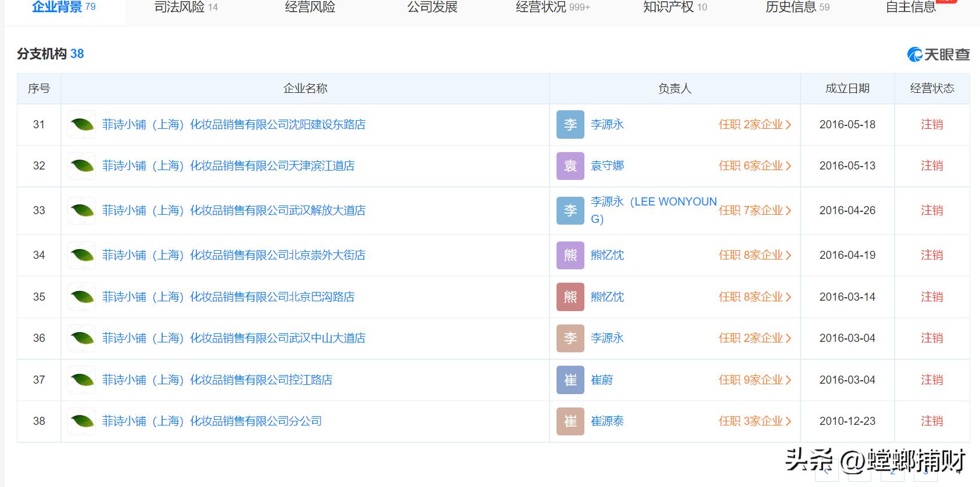Expand 任职 7家企业 in row 33

[755, 211]
